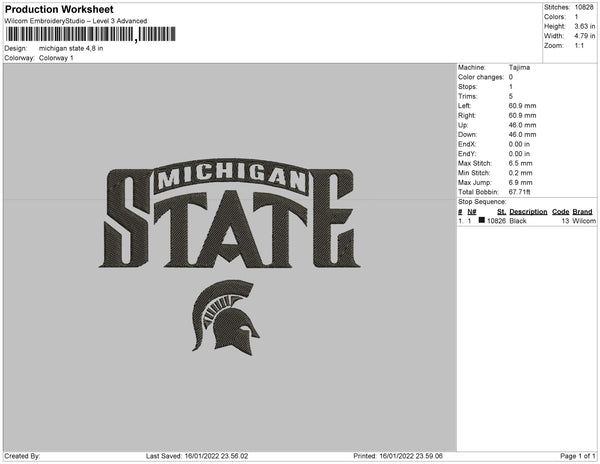Click the EndY value 0.00 in
Image resolution: width=600 pixels, height=464 pixels.
[519, 154]
